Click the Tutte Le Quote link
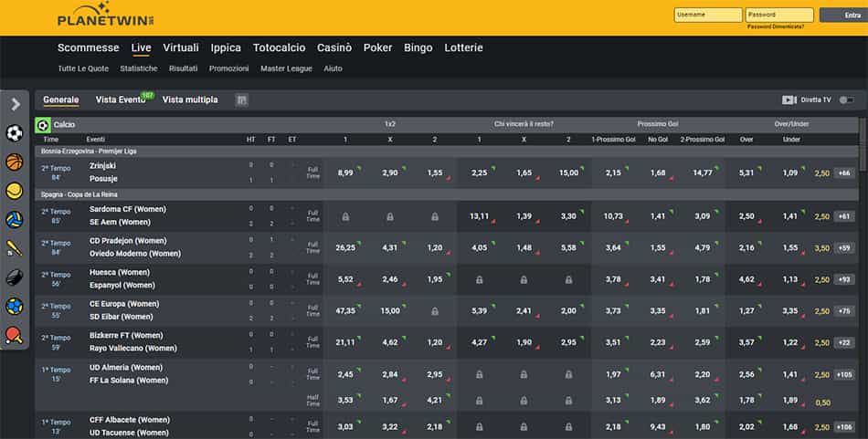 coord(83,68)
